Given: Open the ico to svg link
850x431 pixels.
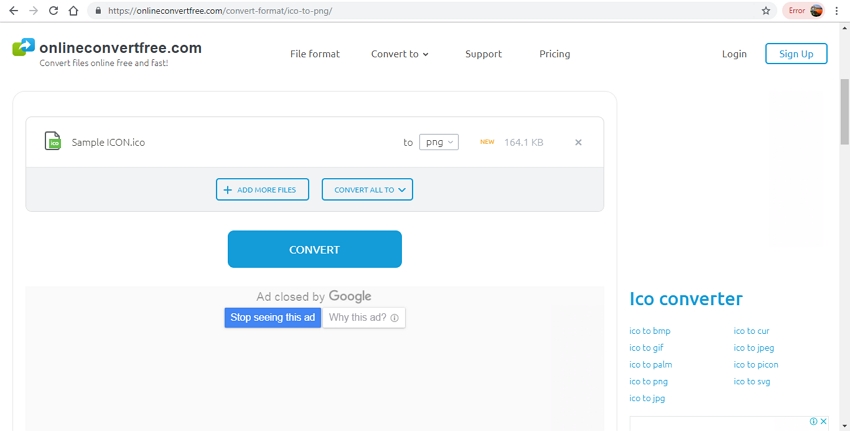Looking at the screenshot, I should coord(751,382).
